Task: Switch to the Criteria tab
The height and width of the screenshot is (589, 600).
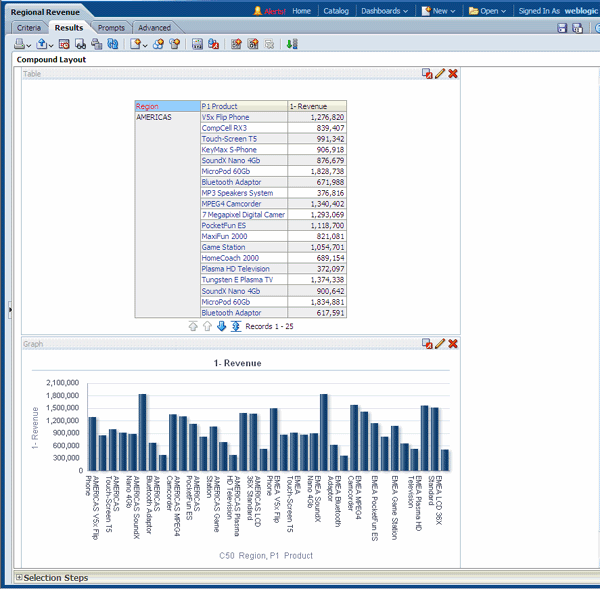Action: pos(29,28)
